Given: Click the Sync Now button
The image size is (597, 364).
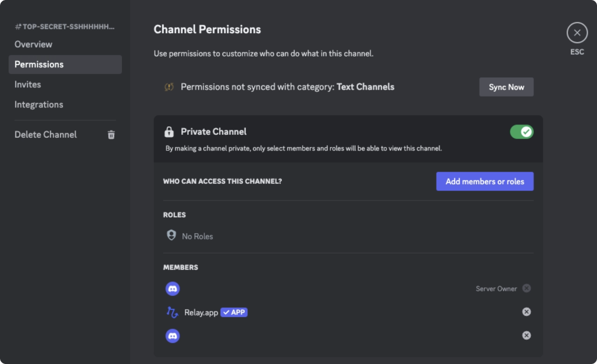Looking at the screenshot, I should pyautogui.click(x=506, y=87).
